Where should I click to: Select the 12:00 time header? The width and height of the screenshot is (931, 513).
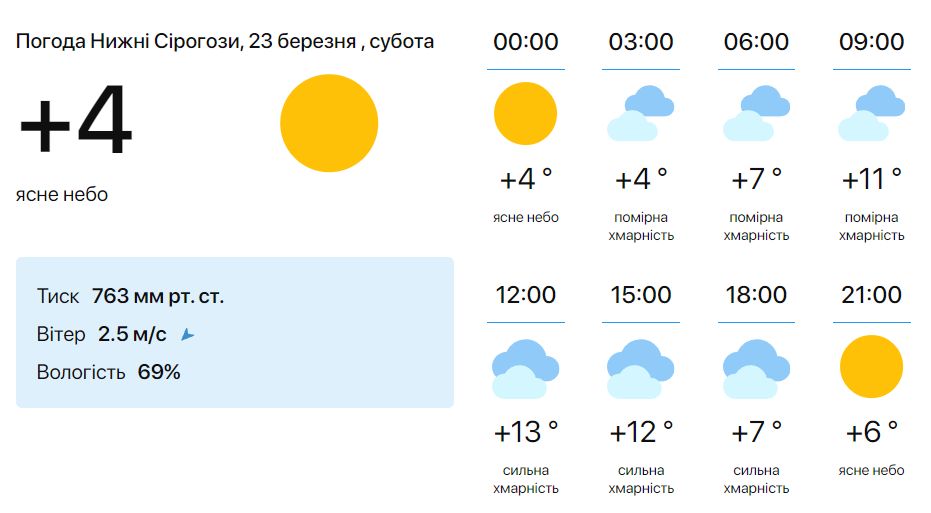tap(525, 294)
